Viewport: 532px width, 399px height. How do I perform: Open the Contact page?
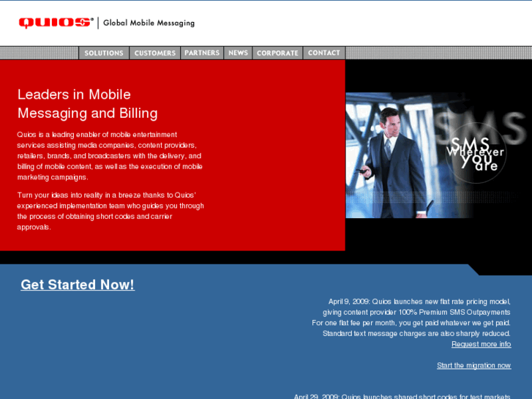pyautogui.click(x=324, y=53)
